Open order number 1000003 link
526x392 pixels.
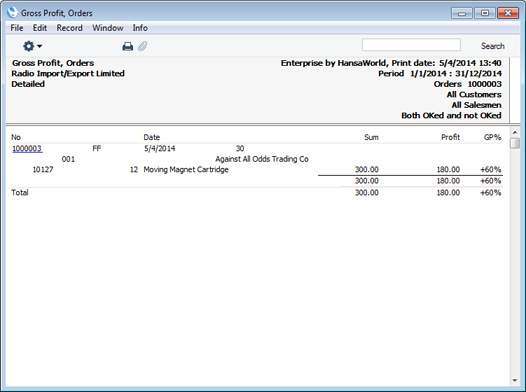27,149
